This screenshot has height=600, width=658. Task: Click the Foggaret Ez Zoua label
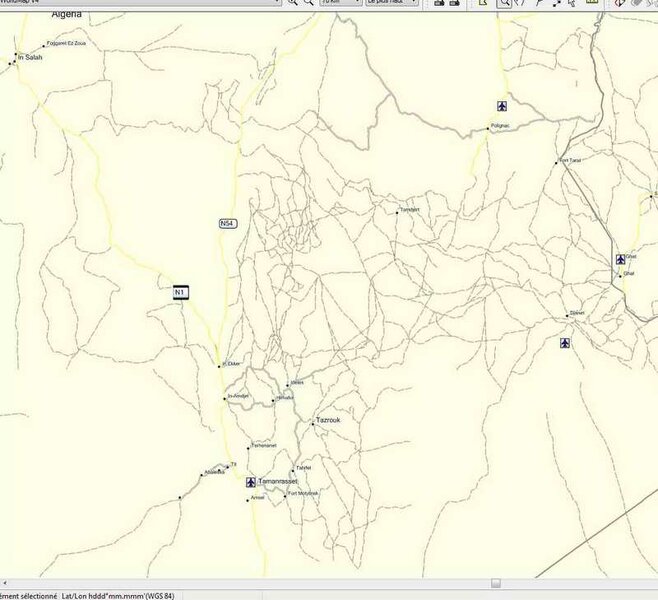[66, 43]
